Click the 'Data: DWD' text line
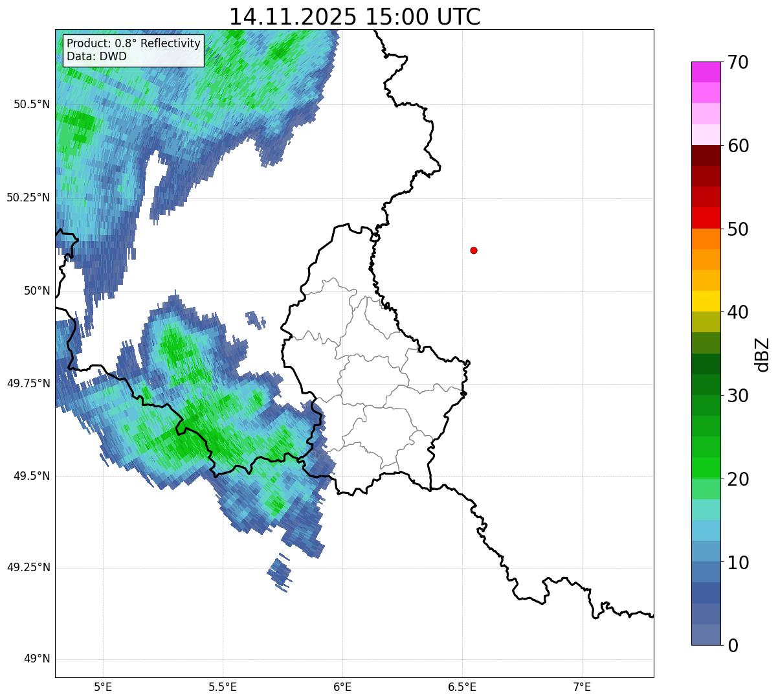Image resolution: width=778 pixels, height=700 pixels. tap(96, 56)
